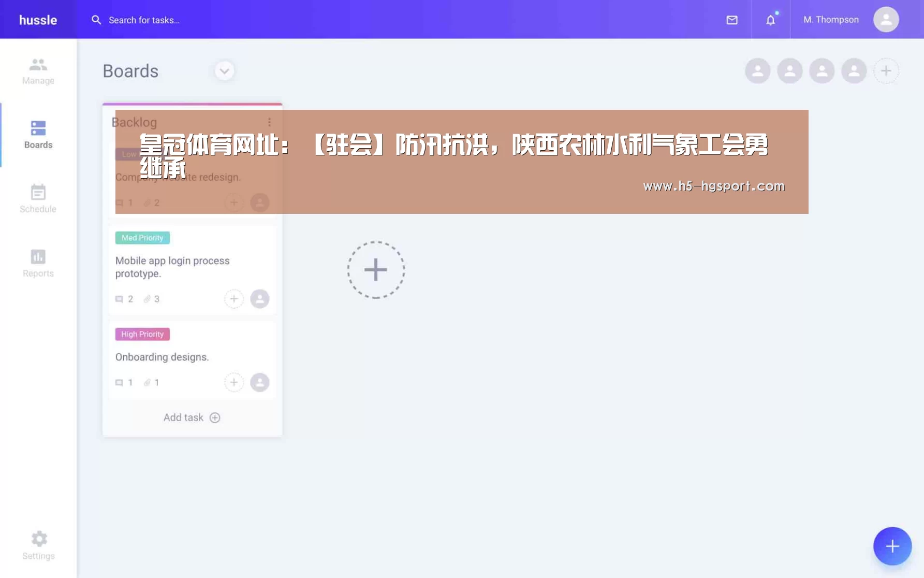
Task: View comments on Onboarding designs task
Action: (x=124, y=382)
